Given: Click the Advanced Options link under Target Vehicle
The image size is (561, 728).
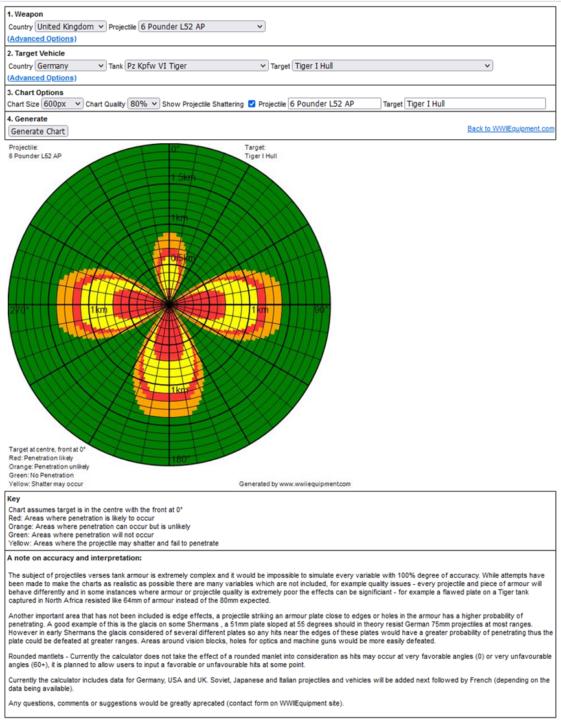Looking at the screenshot, I should click(x=42, y=78).
